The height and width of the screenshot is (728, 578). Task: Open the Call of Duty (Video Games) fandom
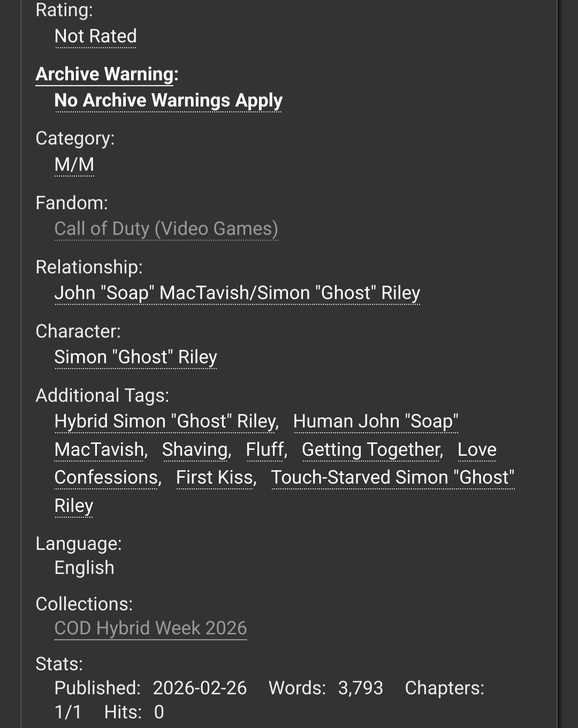click(x=166, y=229)
